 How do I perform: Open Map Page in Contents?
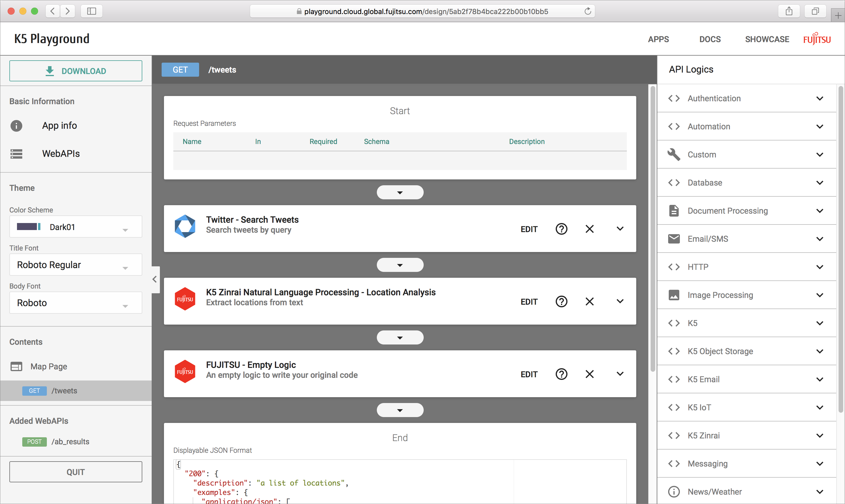click(49, 366)
